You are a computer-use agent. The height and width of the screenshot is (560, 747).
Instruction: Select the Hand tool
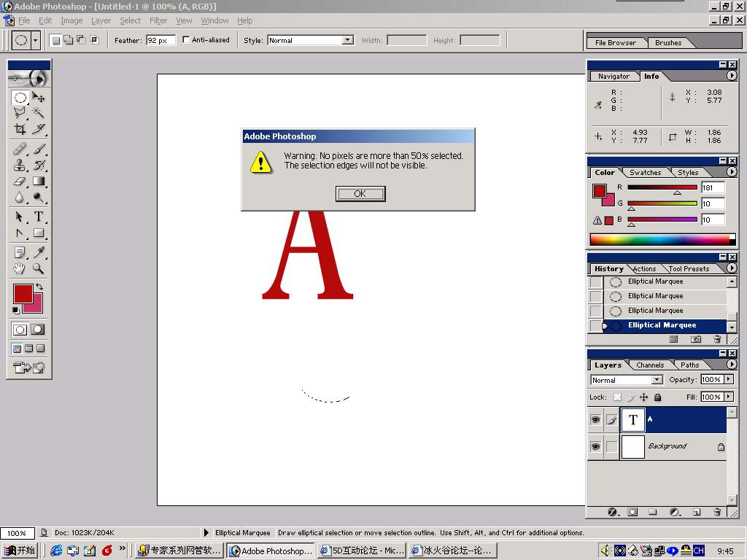point(20,268)
